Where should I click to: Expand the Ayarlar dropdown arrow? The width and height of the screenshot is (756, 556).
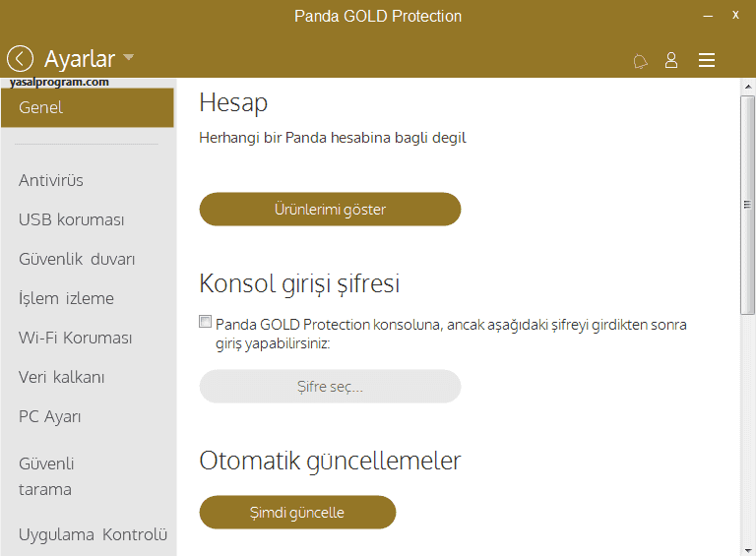(x=130, y=57)
